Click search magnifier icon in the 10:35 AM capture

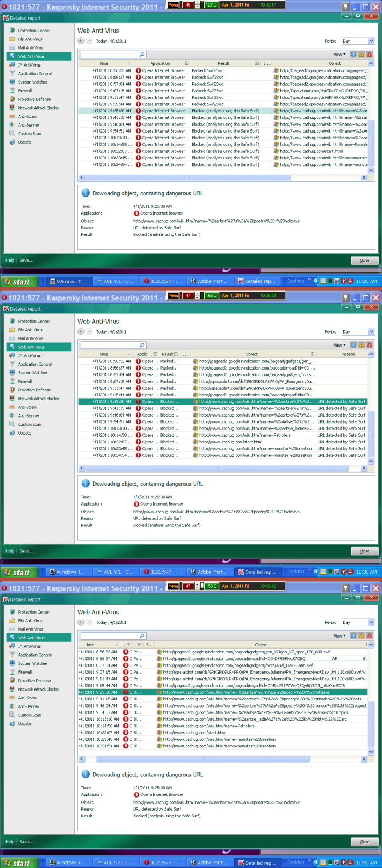142,55
